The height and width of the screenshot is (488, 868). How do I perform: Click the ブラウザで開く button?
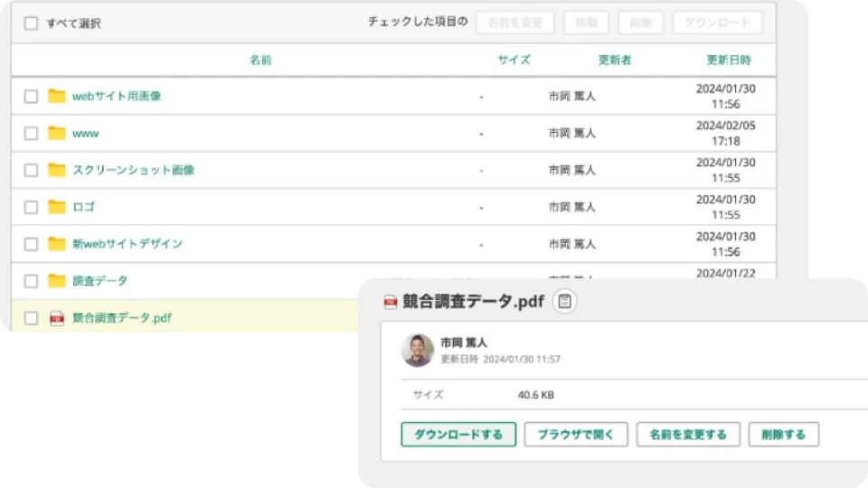tap(576, 435)
